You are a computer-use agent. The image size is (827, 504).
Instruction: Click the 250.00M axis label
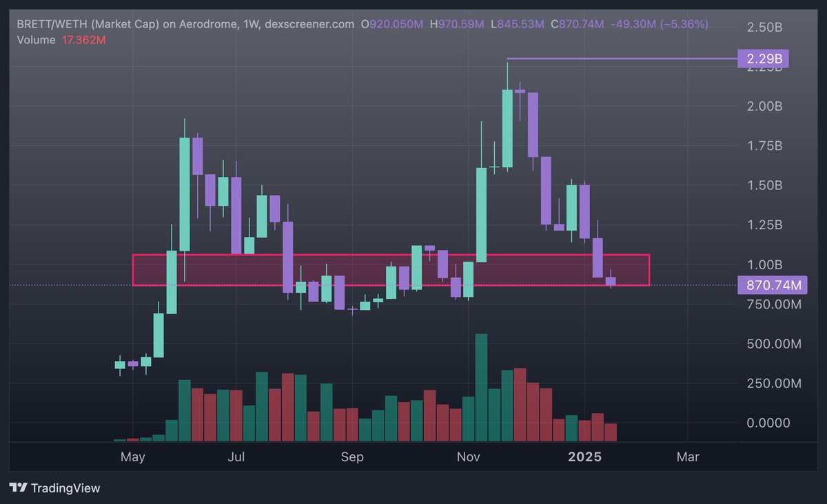click(773, 384)
